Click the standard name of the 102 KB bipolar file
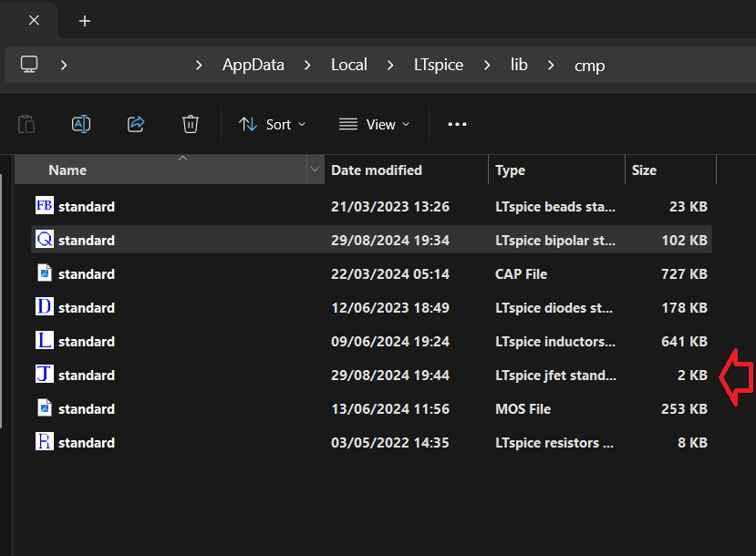The image size is (756, 556). pos(87,241)
